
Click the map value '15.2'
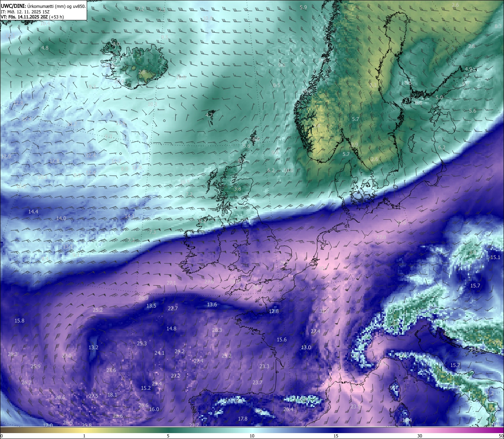point(146,388)
